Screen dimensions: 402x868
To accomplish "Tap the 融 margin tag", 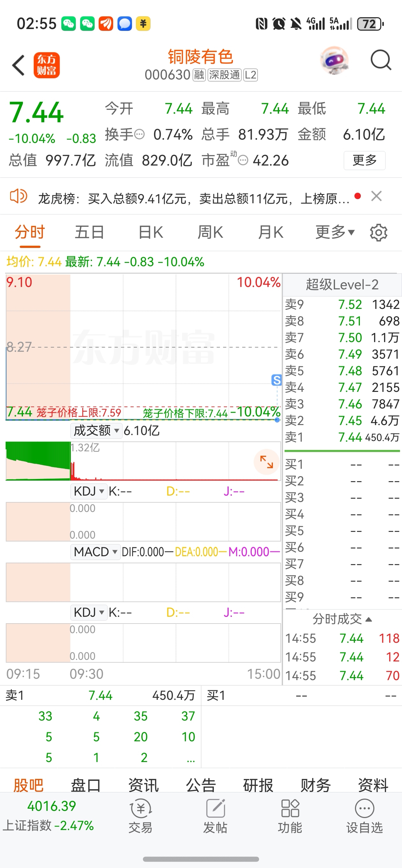I will point(199,75).
